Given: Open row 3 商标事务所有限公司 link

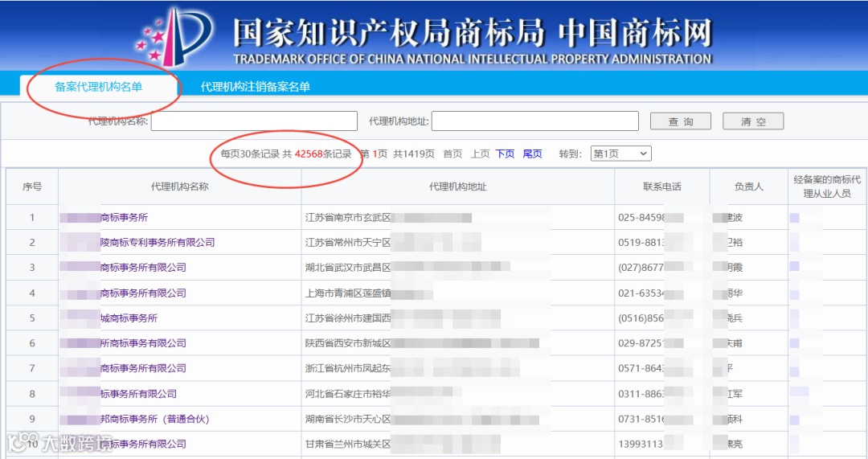Looking at the screenshot, I should click(x=143, y=268).
